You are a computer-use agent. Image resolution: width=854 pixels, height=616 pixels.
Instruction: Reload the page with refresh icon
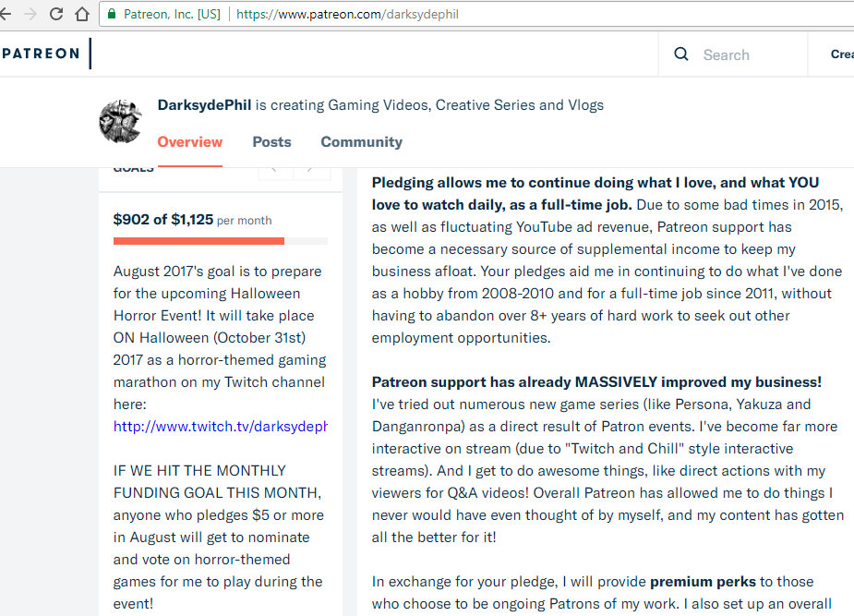coord(56,14)
